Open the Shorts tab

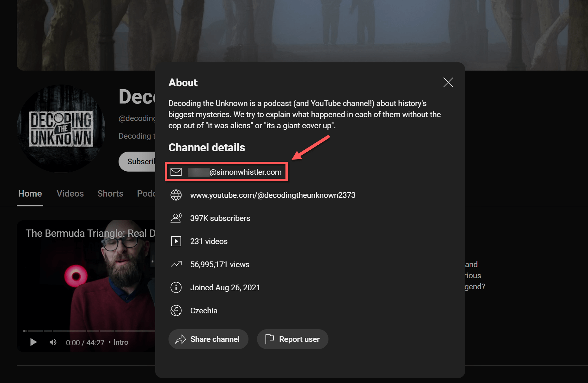point(110,193)
